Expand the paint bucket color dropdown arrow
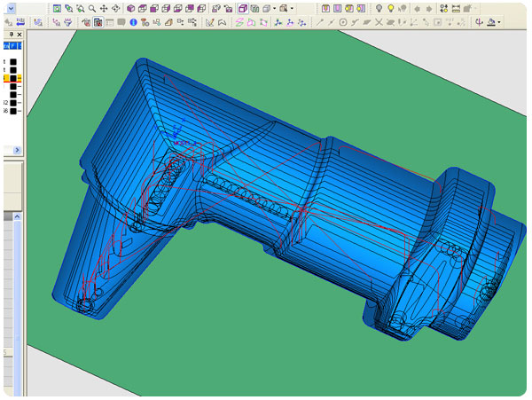Image resolution: width=532 pixels, height=400 pixels. pyautogui.click(x=499, y=22)
